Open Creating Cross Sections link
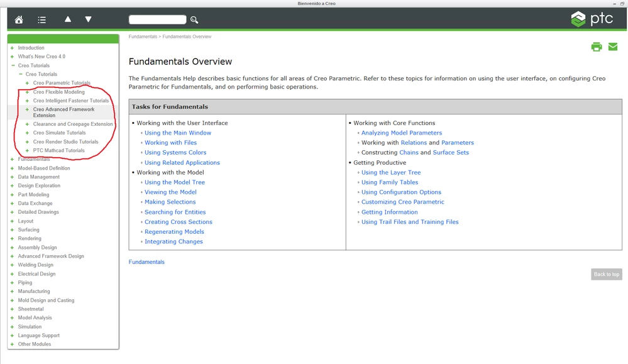Image resolution: width=628 pixels, height=364 pixels. [179, 222]
